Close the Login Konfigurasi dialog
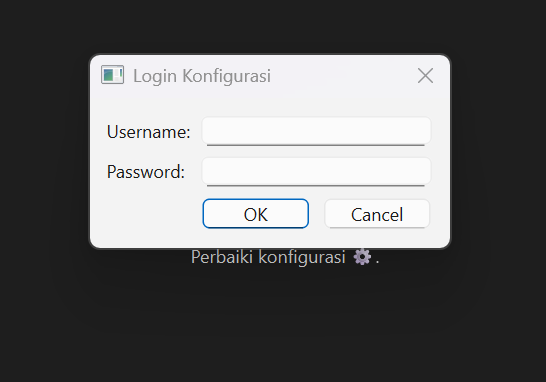The image size is (546, 382). (x=425, y=76)
